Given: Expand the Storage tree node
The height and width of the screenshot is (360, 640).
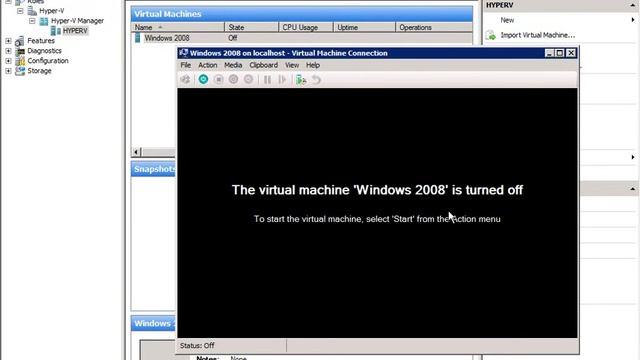Looking at the screenshot, I should point(8,71).
